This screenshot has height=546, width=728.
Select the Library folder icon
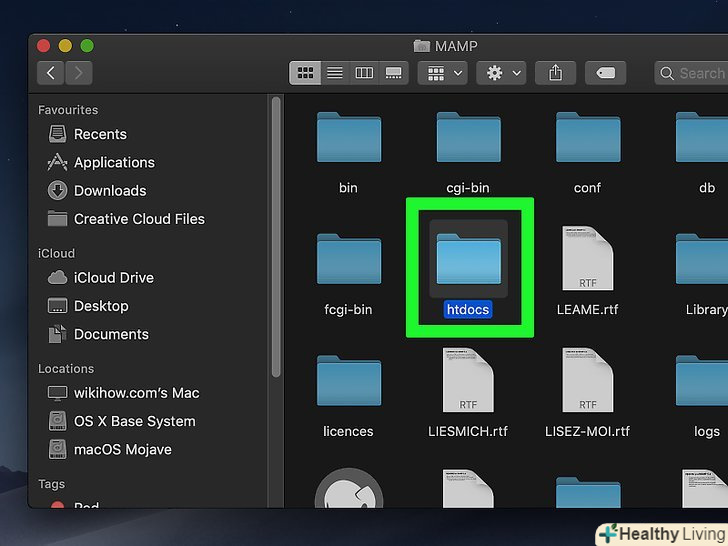coord(702,259)
